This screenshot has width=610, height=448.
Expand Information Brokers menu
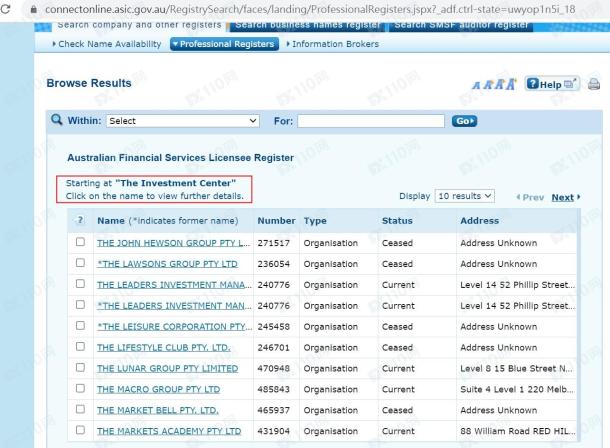[x=333, y=44]
